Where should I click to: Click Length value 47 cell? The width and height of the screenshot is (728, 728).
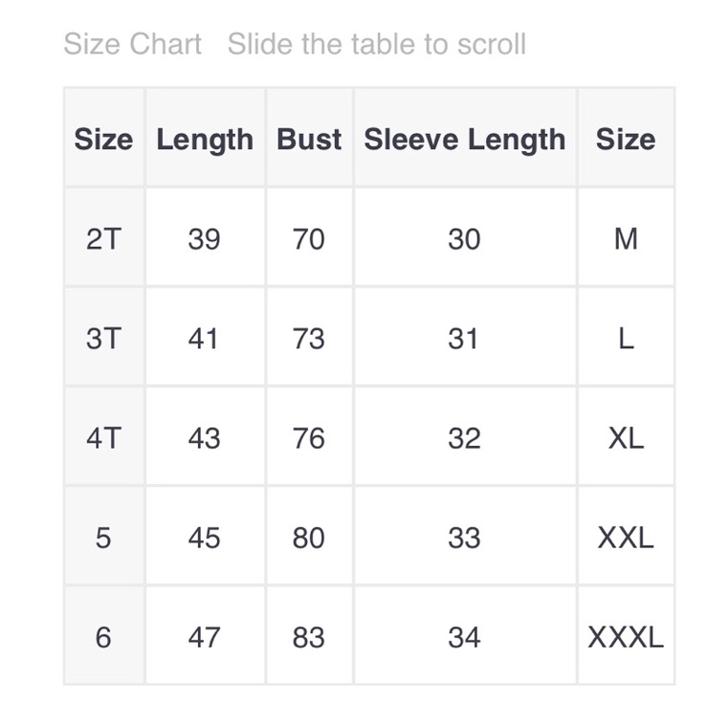[205, 637]
